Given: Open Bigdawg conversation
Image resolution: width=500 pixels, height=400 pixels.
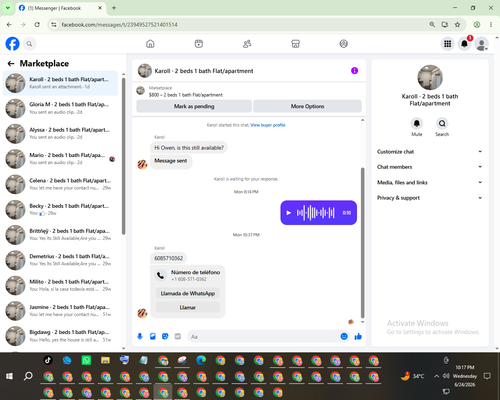Looking at the screenshot, I should click(x=60, y=336).
